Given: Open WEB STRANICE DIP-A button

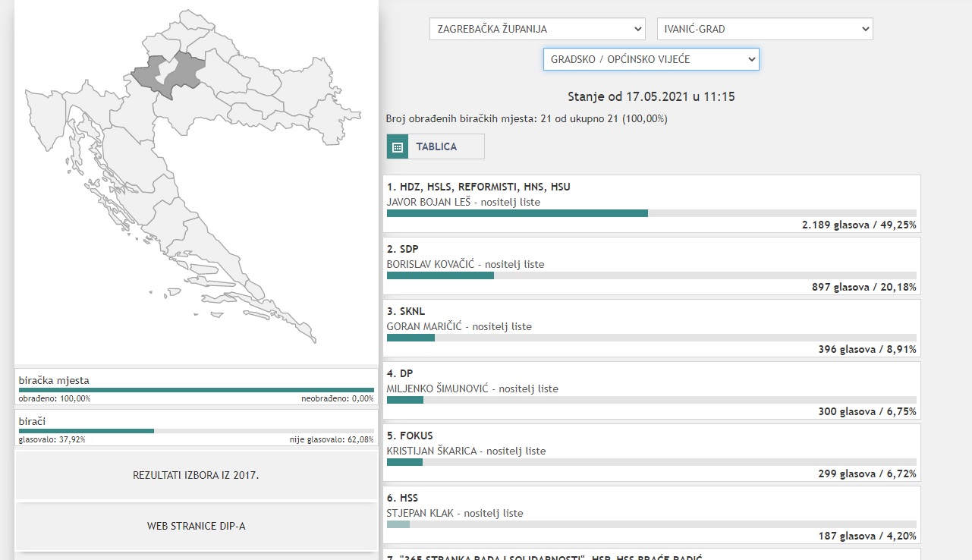Looking at the screenshot, I should pyautogui.click(x=197, y=526).
